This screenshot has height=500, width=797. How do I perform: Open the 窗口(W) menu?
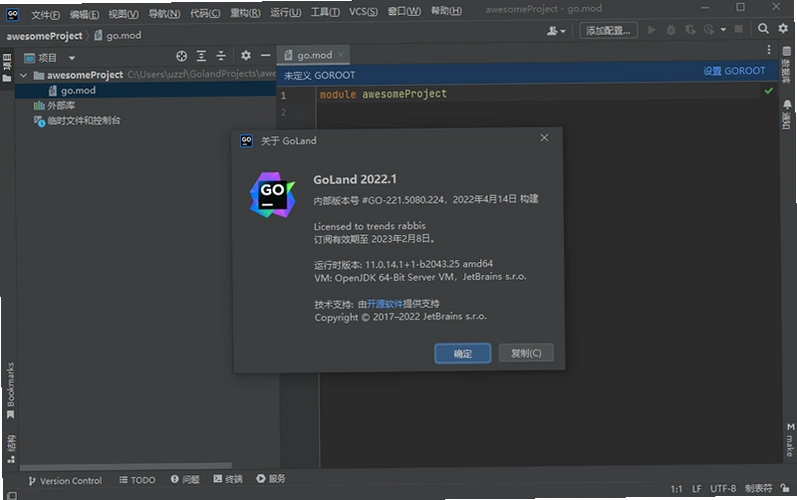[x=404, y=11]
